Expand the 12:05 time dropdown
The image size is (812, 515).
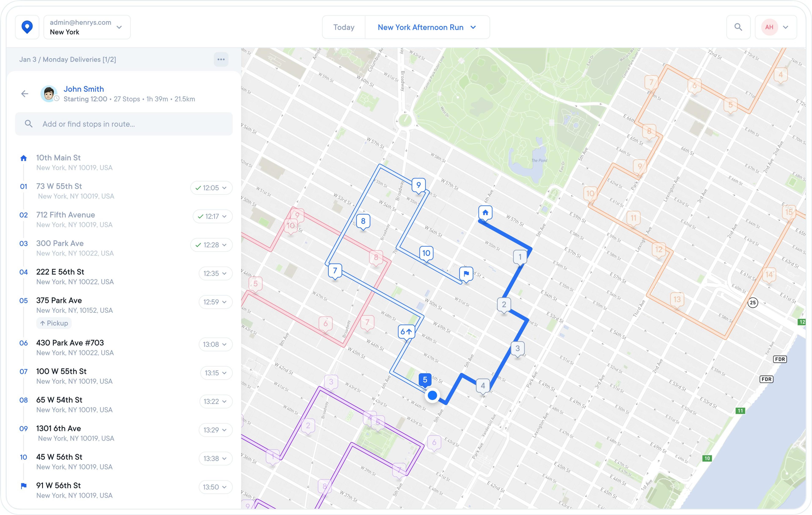(211, 188)
